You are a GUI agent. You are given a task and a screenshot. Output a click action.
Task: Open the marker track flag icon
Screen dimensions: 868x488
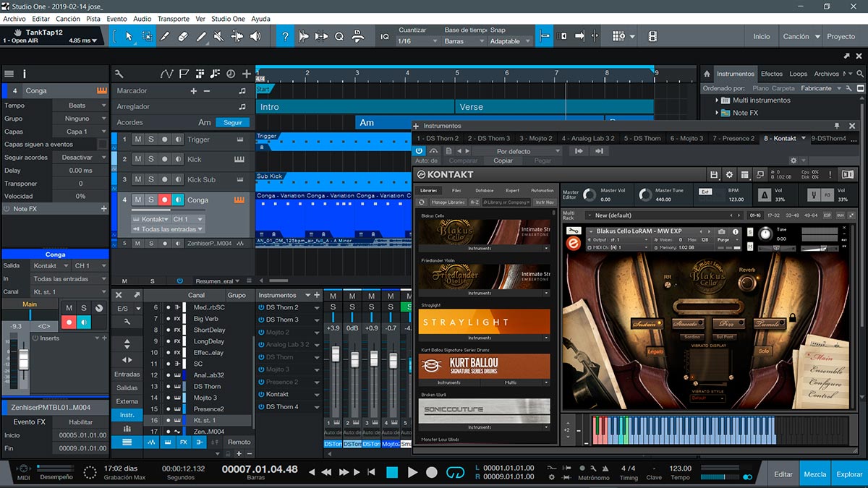coord(184,74)
